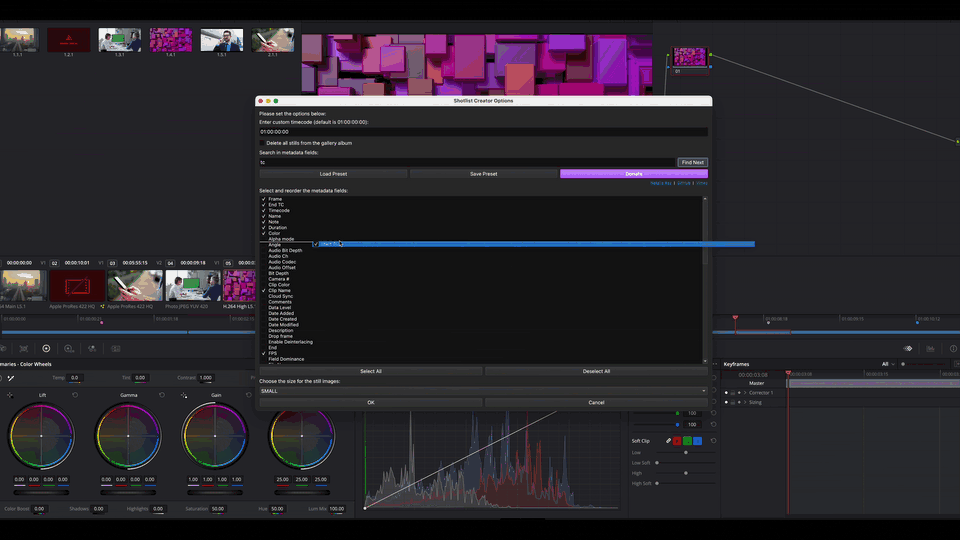Open the Scopes palette icon
960x540 pixels.
(x=931, y=348)
